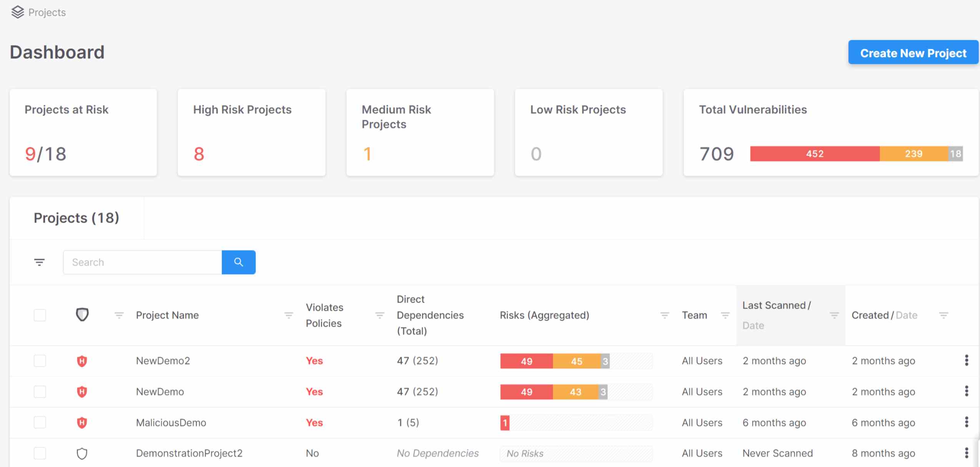Click the search magnifier icon button
Image resolution: width=980 pixels, height=467 pixels.
click(x=239, y=262)
